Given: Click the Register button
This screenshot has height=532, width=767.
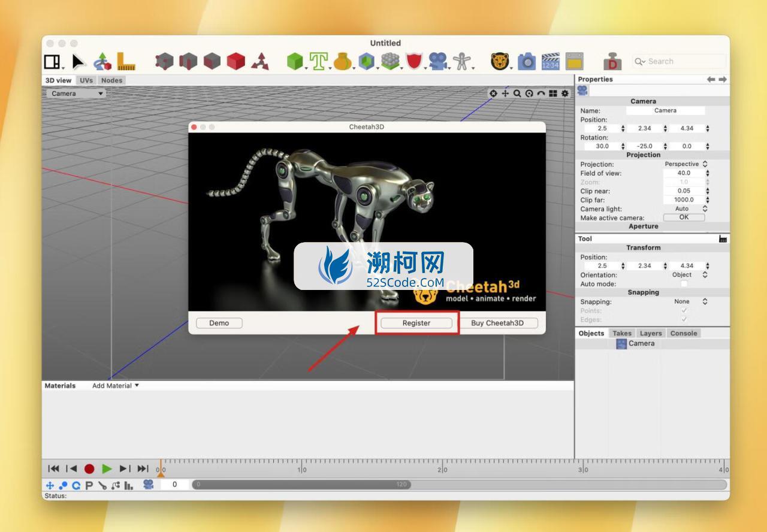Looking at the screenshot, I should 416,323.
